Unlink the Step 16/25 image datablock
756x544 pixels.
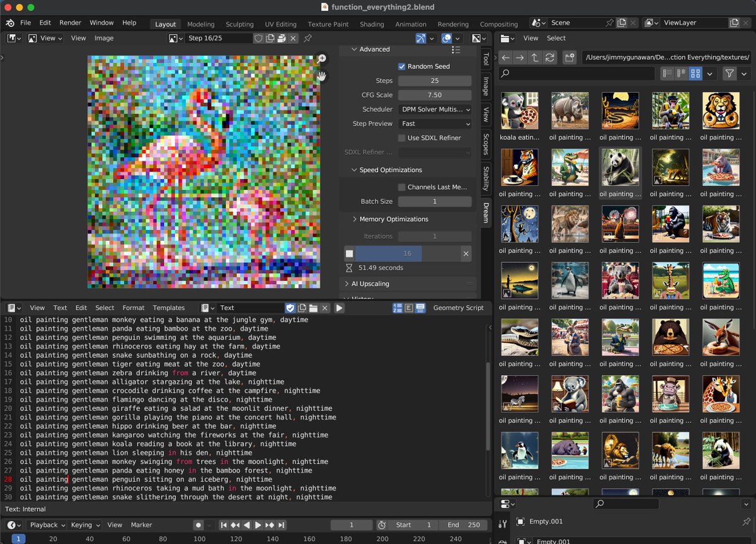coord(293,38)
